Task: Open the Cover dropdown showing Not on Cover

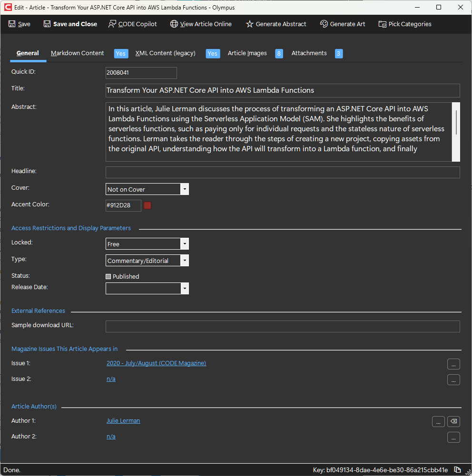Action: coord(147,189)
